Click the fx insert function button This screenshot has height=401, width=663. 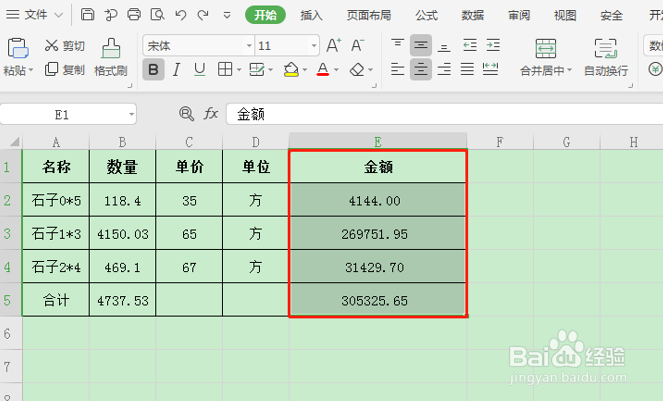tap(211, 113)
